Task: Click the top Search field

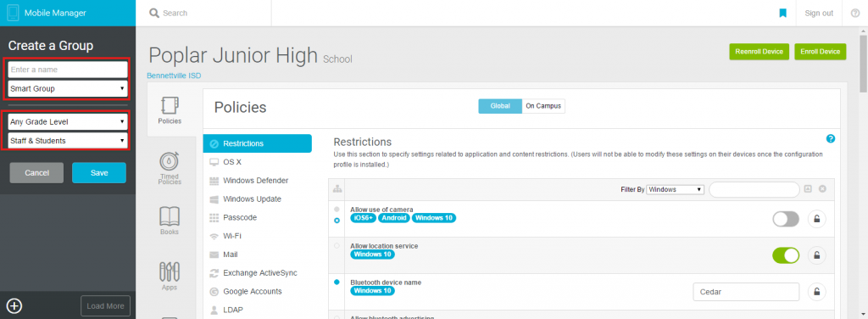Action: click(x=203, y=13)
